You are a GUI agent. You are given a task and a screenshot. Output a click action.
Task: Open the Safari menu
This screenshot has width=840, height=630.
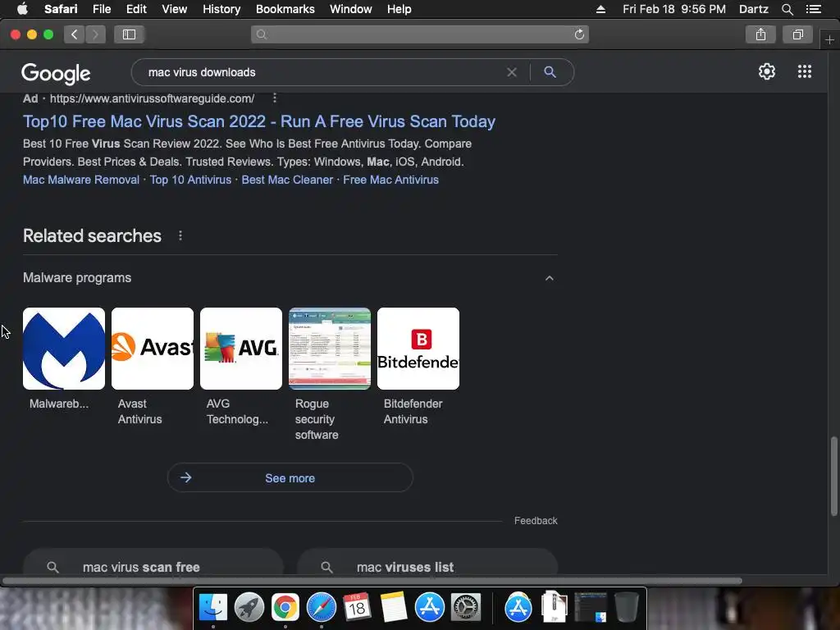(61, 9)
